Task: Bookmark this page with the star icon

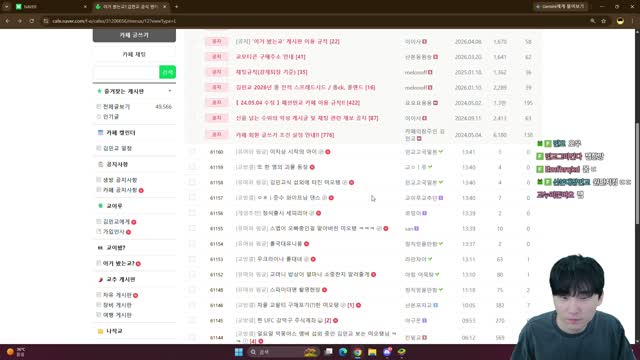Action: click(604, 21)
